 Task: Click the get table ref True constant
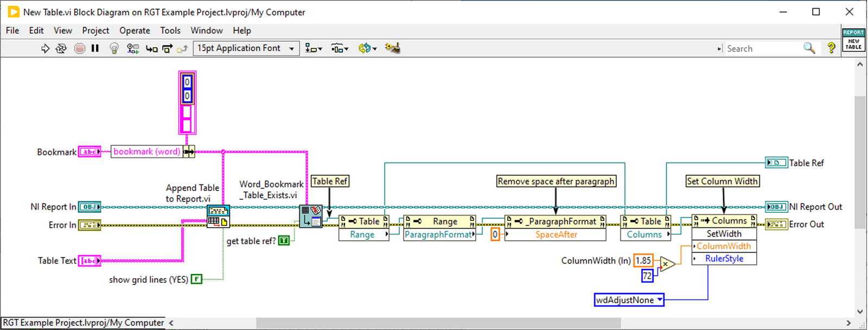284,240
